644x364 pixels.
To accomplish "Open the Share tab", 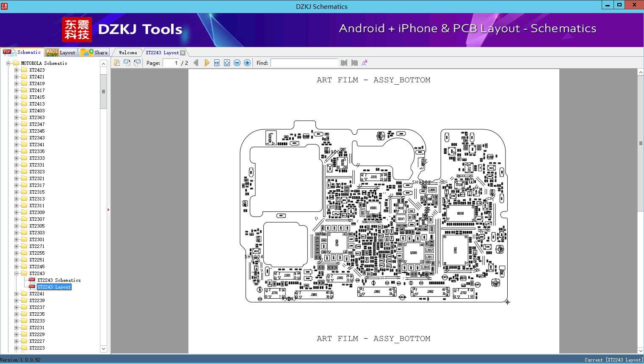I will (94, 53).
